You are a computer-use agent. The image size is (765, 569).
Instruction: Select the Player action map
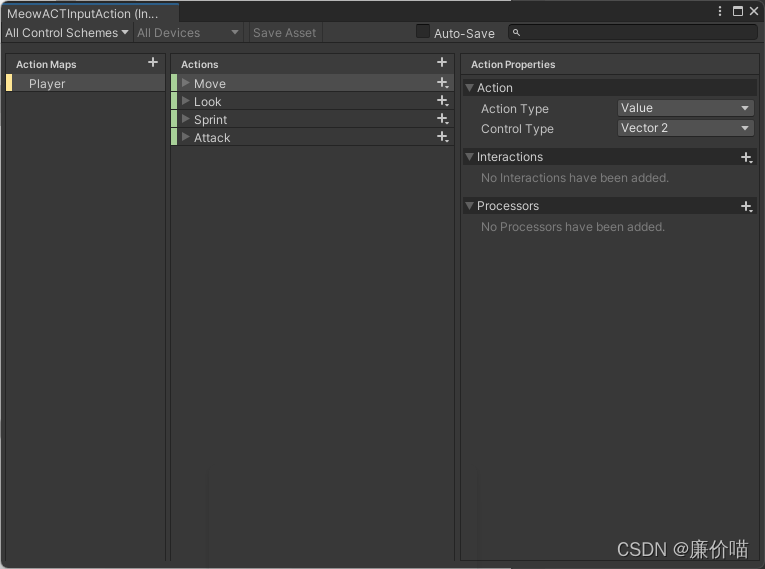(x=85, y=83)
